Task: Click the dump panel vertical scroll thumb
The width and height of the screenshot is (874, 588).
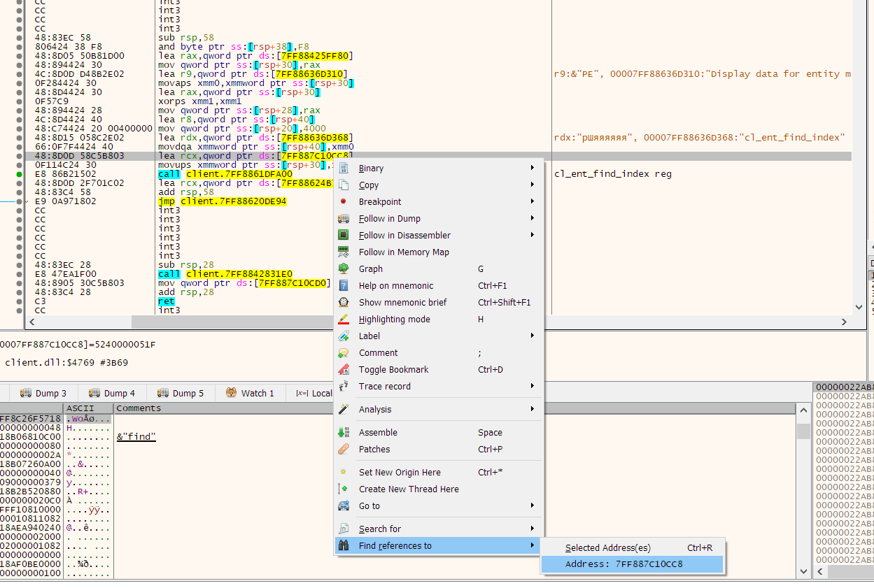Action: [803, 431]
